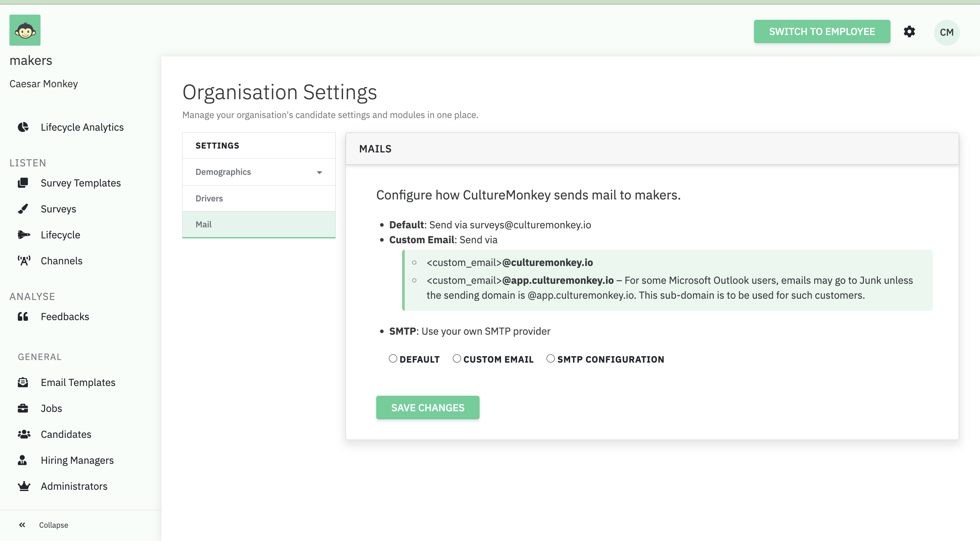Viewport: 980px width, 541px height.
Task: Click the MAILS panel header
Action: 652,149
